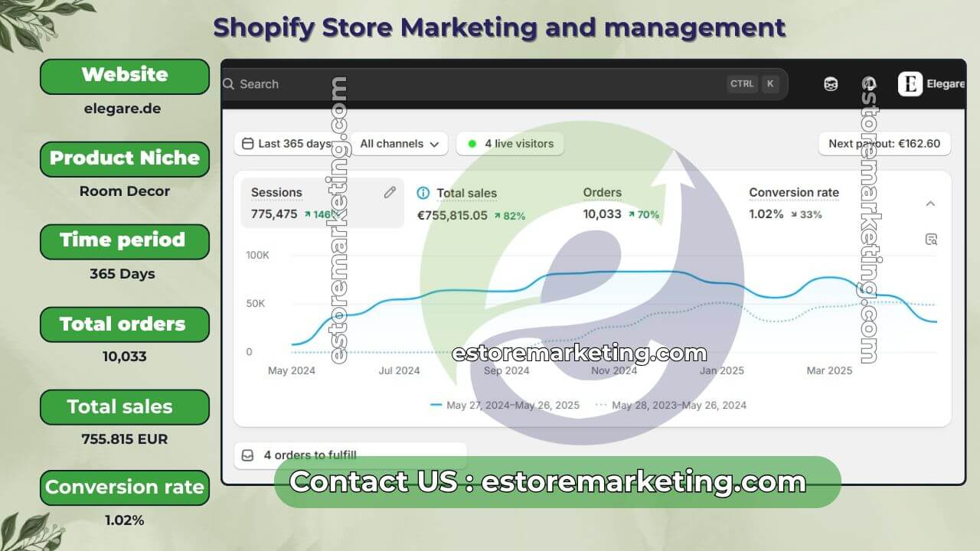Screen dimensions: 980x551
Task: Click the 70% orders change indicator
Action: (x=644, y=214)
